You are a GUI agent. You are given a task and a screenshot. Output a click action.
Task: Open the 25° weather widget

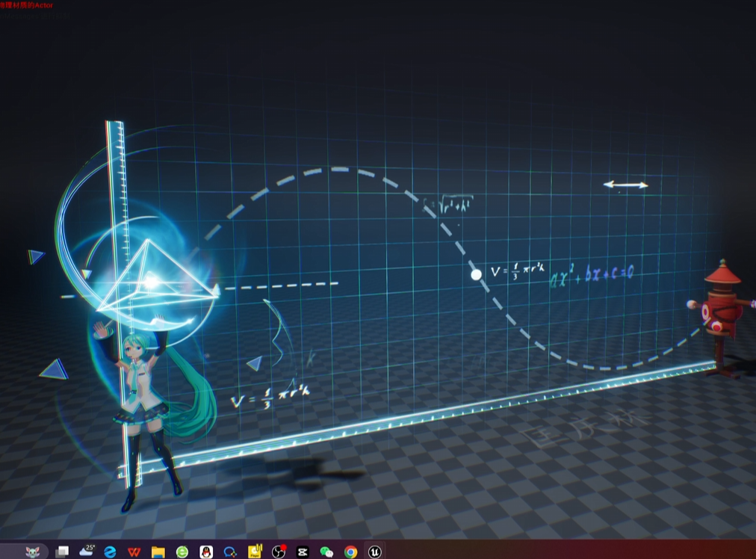click(x=87, y=551)
